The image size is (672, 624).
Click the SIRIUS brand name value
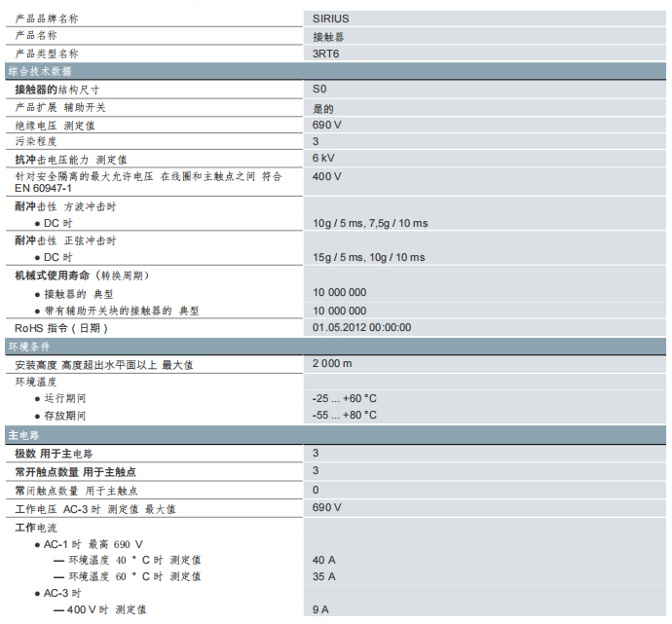click(330, 18)
